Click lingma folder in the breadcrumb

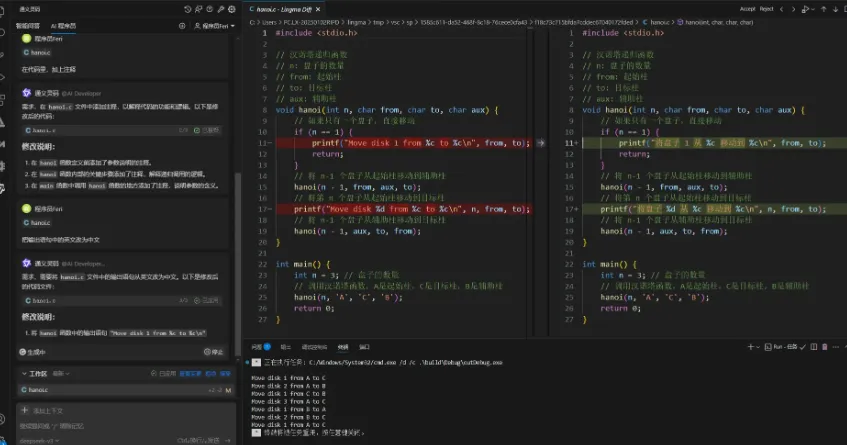357,22
